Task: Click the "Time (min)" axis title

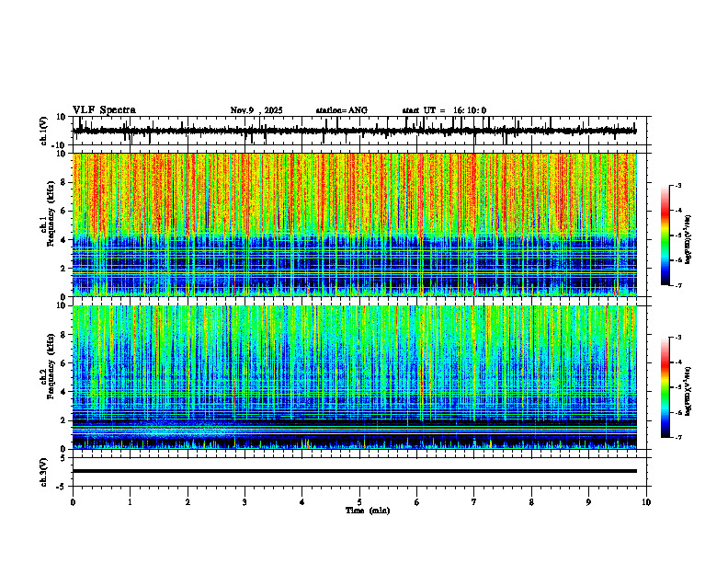Action: 368,511
